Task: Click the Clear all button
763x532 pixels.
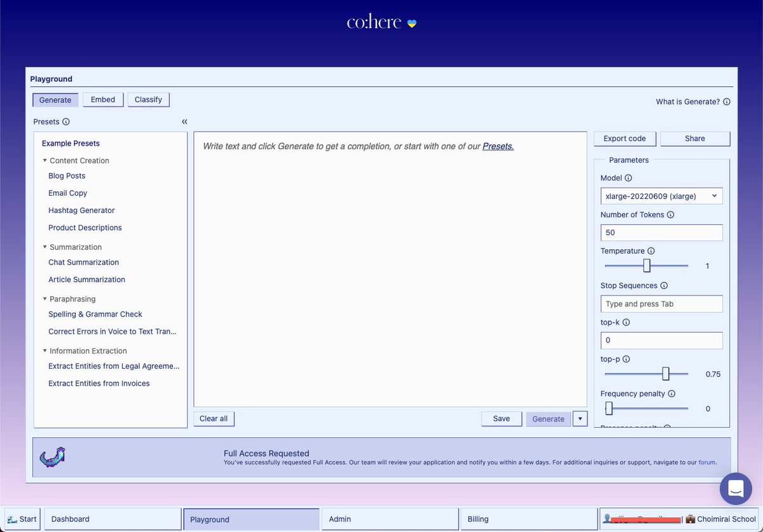Action: (x=214, y=419)
